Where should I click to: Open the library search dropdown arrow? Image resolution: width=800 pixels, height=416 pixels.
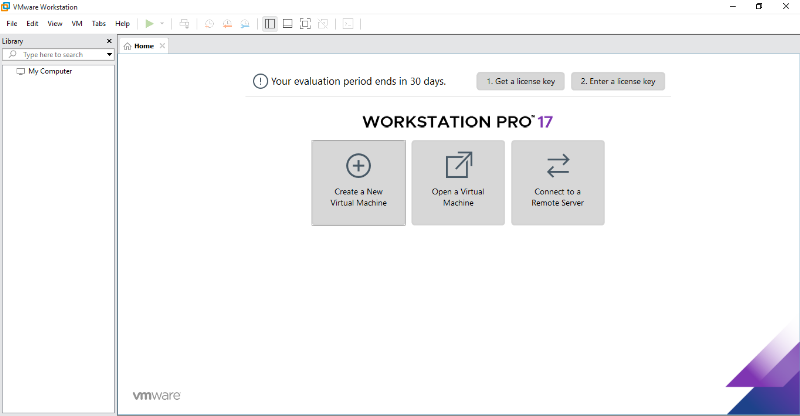(109, 54)
